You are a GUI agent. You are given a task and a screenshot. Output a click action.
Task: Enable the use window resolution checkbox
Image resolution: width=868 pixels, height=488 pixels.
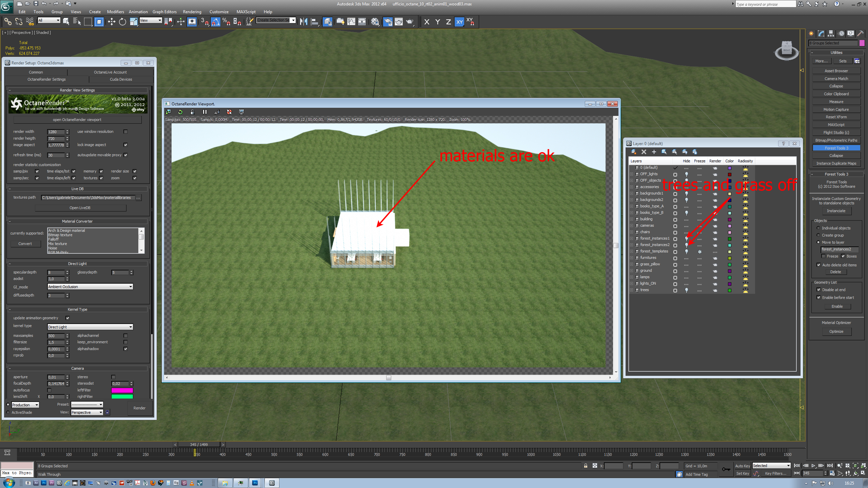point(125,131)
